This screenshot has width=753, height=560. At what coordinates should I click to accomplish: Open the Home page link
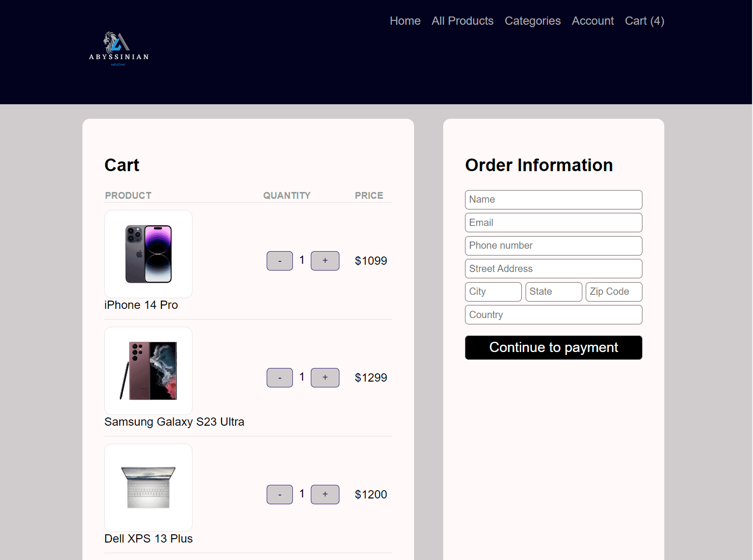(x=405, y=21)
